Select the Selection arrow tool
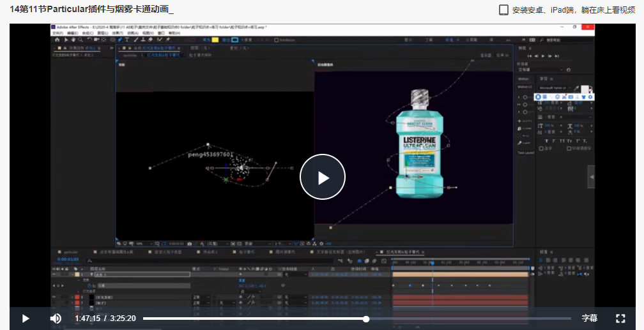 tap(66, 40)
